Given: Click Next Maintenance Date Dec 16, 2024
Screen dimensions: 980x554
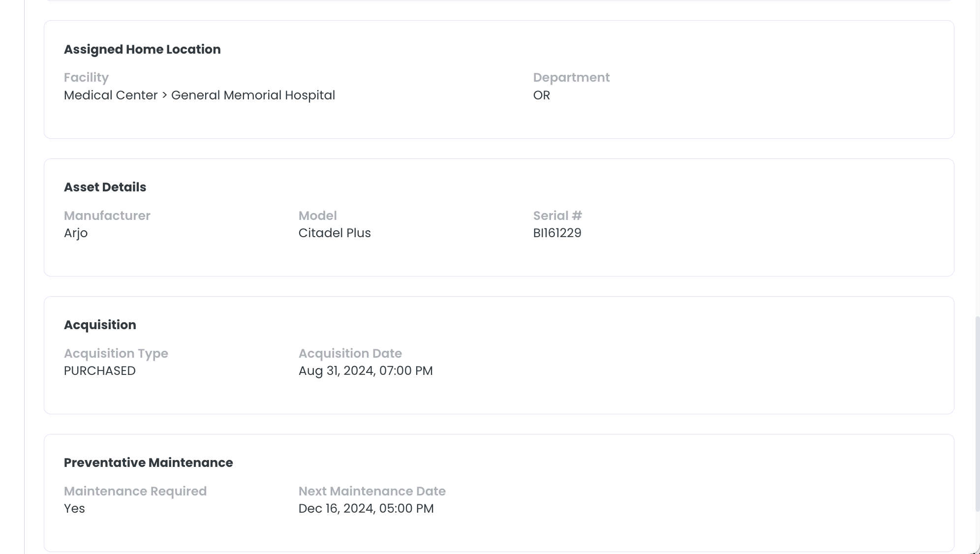Looking at the screenshot, I should pyautogui.click(x=366, y=509).
